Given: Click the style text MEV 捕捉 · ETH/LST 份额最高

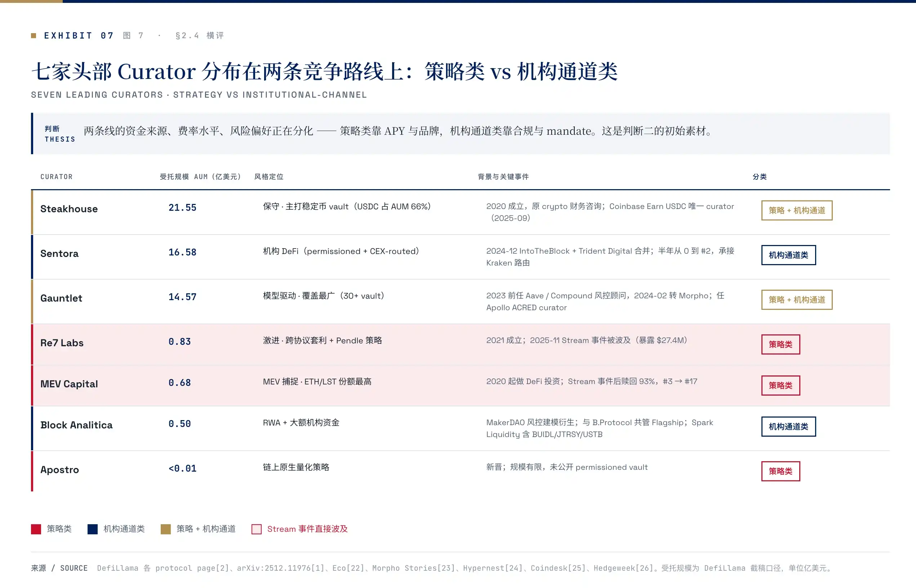Looking at the screenshot, I should 317,382.
